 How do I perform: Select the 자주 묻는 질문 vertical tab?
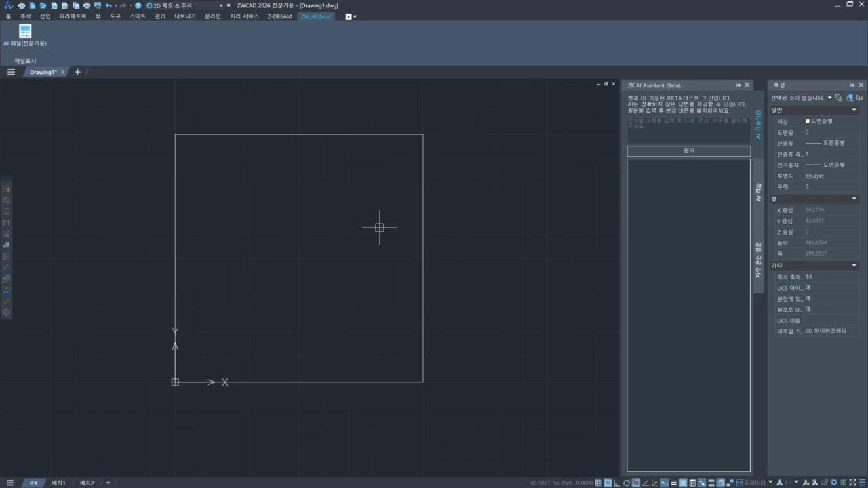[759, 260]
